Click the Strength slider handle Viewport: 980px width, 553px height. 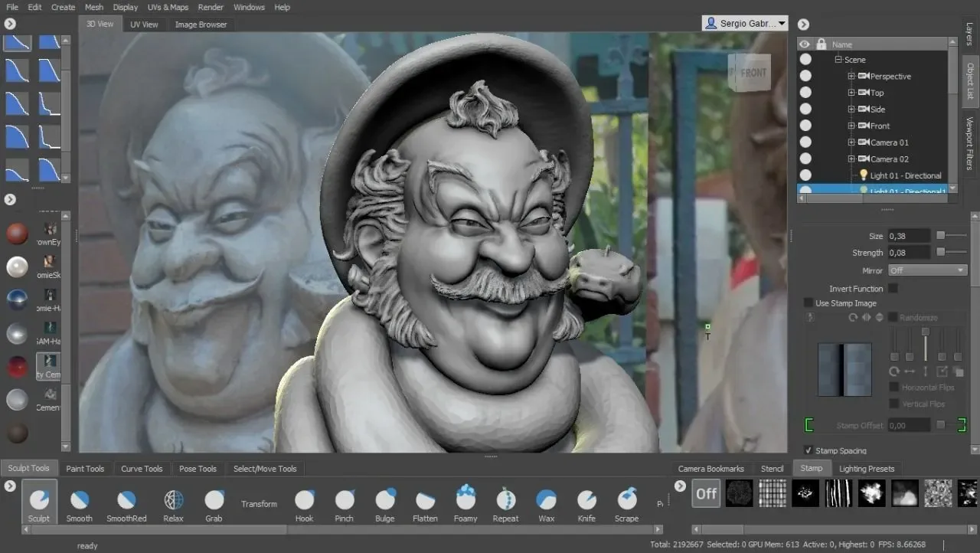pyautogui.click(x=941, y=252)
